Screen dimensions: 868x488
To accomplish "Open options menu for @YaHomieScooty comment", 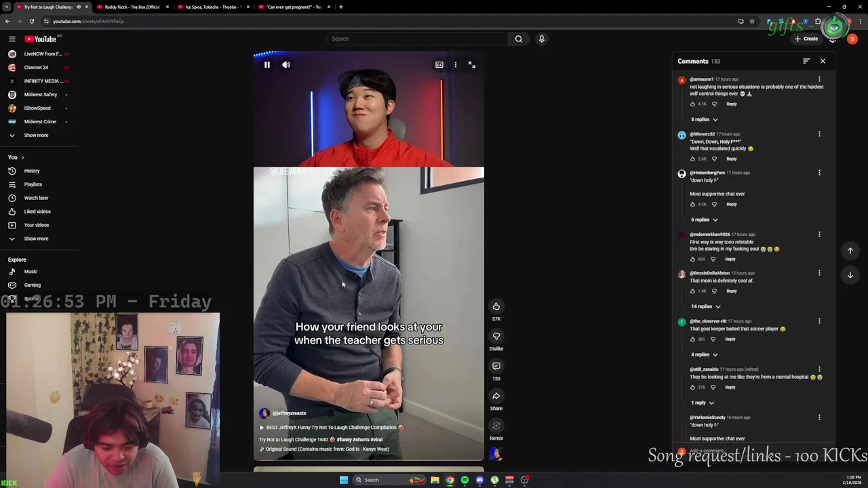I will point(819,418).
